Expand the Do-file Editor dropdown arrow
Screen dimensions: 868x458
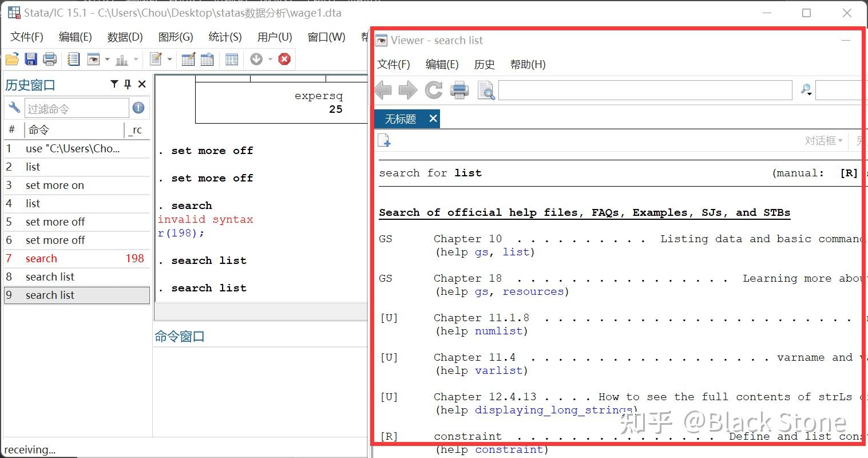tap(169, 59)
